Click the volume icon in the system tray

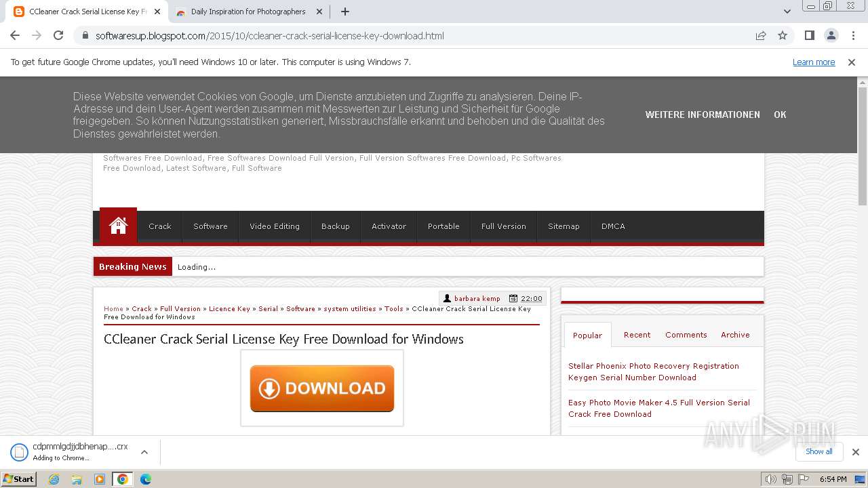[x=771, y=479]
